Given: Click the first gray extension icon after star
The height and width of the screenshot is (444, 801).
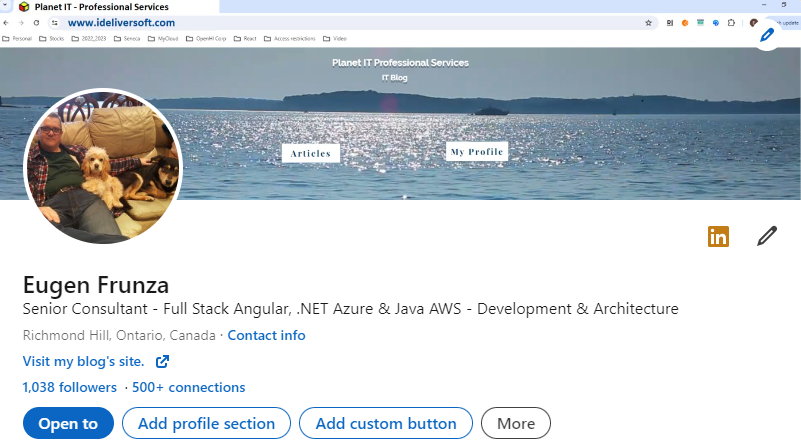Looking at the screenshot, I should (x=670, y=23).
